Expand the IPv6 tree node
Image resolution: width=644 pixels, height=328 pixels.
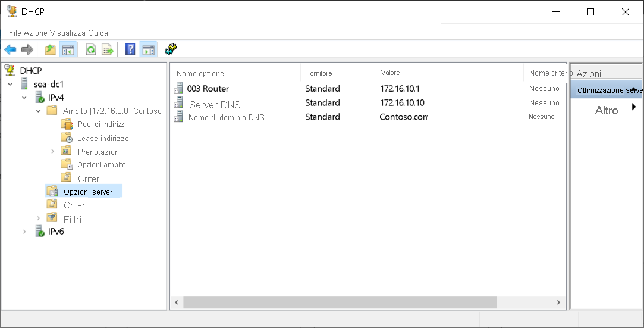tap(24, 232)
